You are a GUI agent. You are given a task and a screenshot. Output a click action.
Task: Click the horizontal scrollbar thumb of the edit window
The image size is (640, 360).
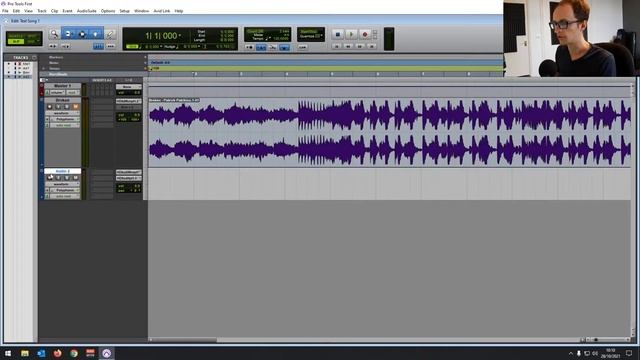coord(184,340)
